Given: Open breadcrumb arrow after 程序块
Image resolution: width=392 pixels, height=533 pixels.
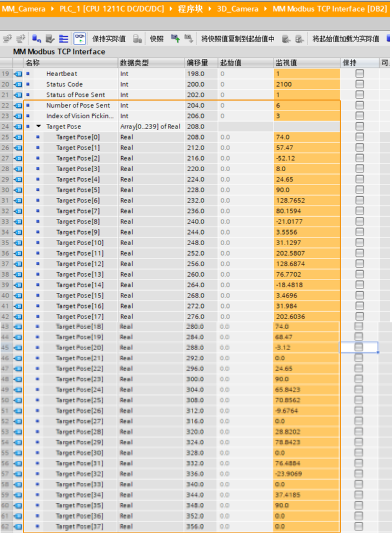Looking at the screenshot, I should pos(210,9).
